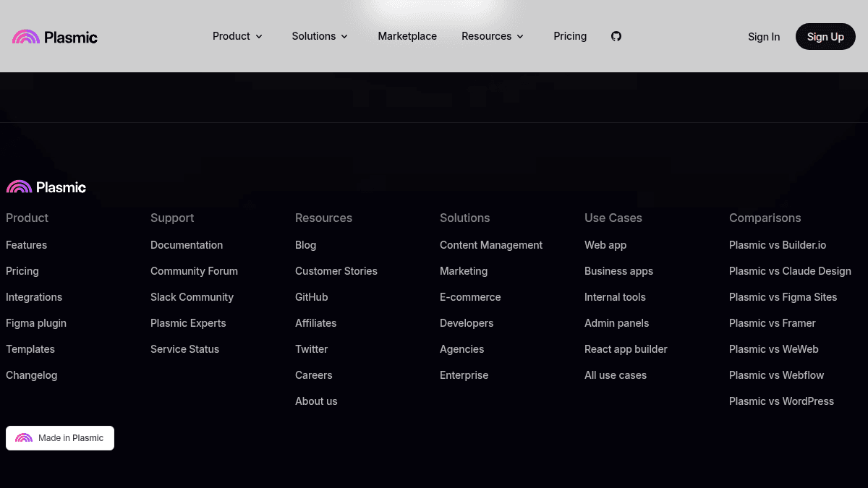Image resolution: width=868 pixels, height=488 pixels.
Task: Open the Business apps link
Action: click(x=618, y=271)
